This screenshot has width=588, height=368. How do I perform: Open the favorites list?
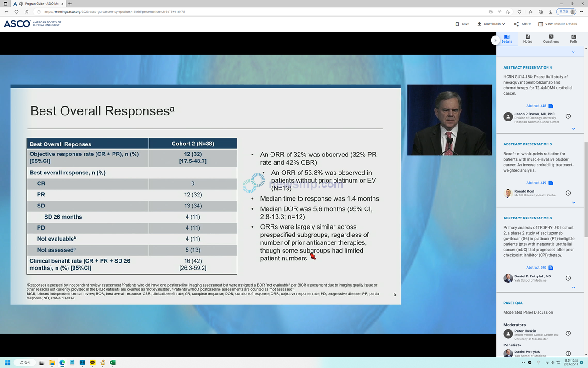531,11
